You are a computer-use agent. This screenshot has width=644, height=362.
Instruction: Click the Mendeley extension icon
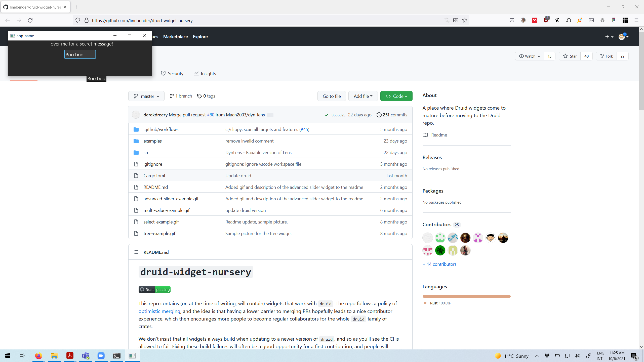(x=534, y=20)
